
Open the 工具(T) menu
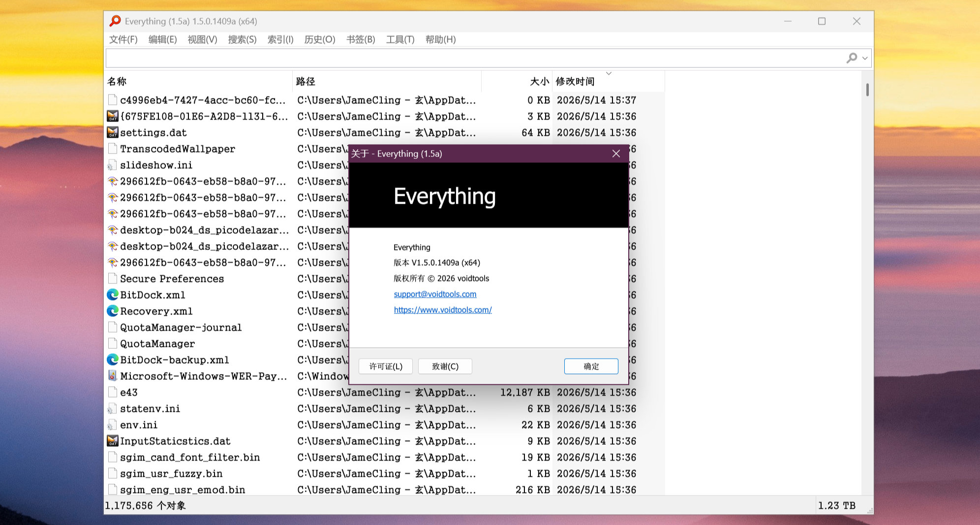[x=400, y=39]
